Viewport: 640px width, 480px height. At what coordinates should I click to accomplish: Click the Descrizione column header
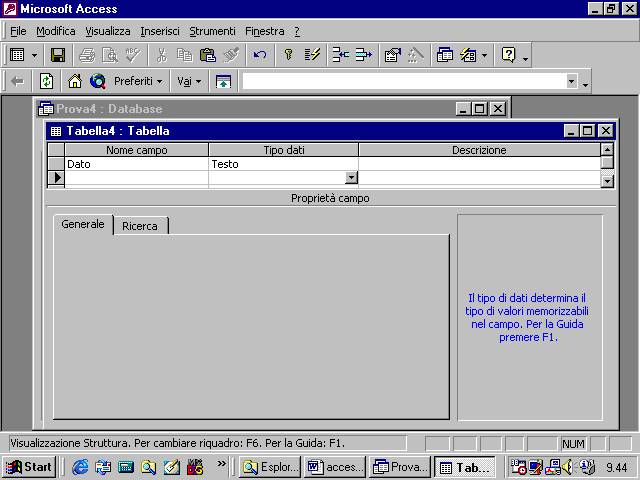click(479, 150)
